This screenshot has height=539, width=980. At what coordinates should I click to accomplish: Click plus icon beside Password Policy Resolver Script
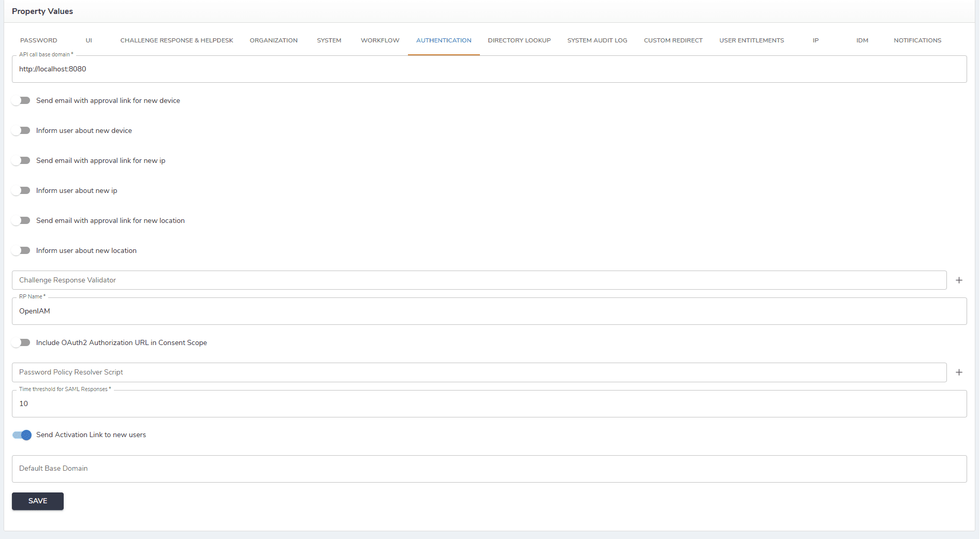[x=959, y=372]
